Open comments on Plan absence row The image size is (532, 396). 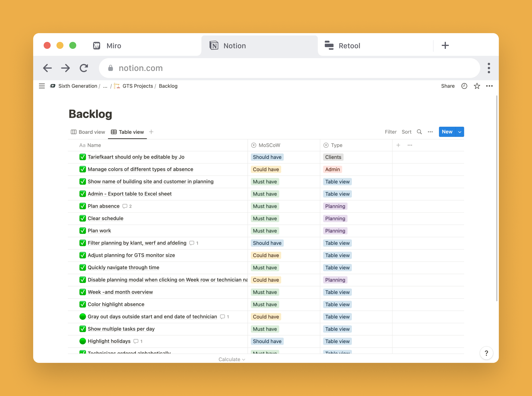[127, 206]
